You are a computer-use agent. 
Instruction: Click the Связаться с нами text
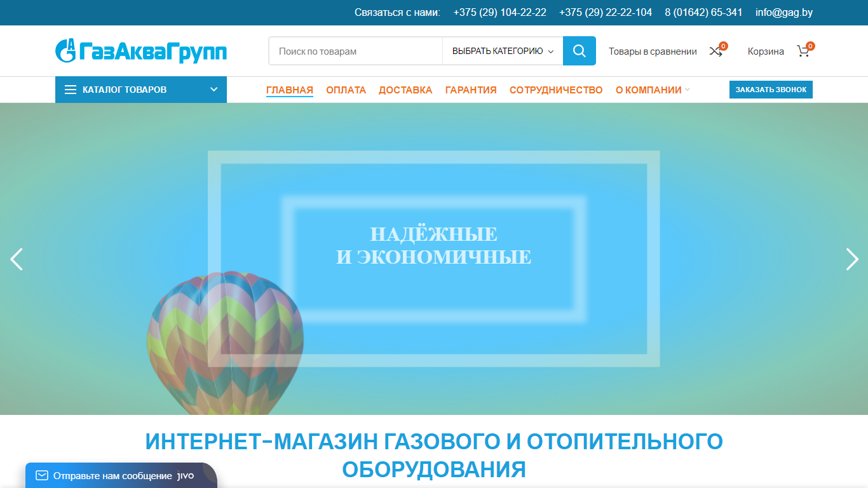(397, 13)
